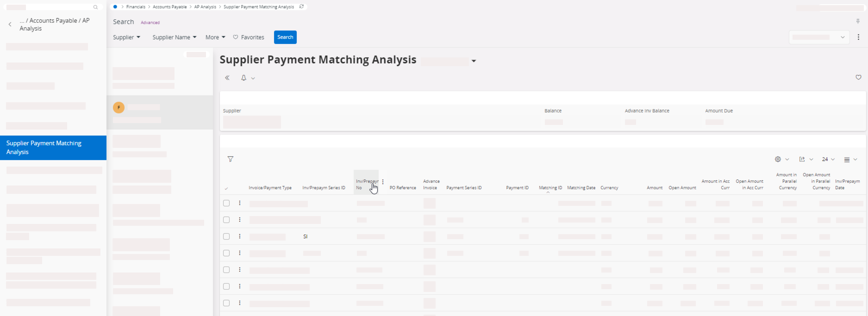The width and height of the screenshot is (868, 316).
Task: Open the three-dot menu on first row
Action: (240, 203)
